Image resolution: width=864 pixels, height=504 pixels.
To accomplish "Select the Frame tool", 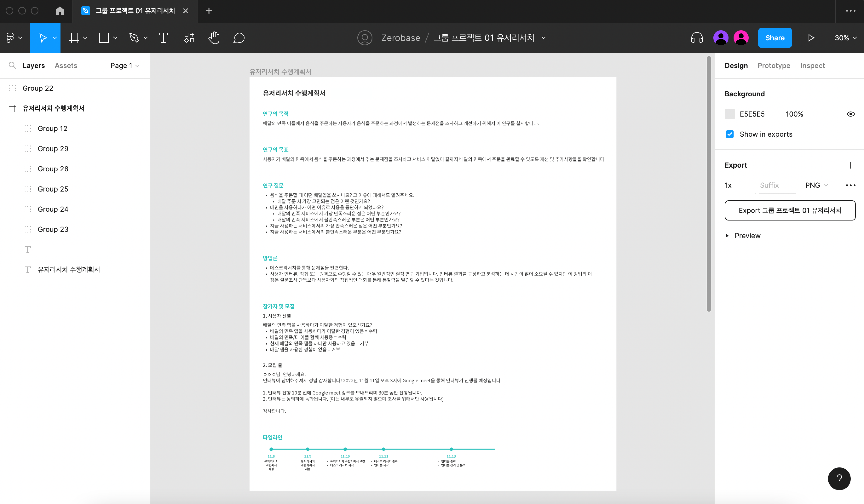I will pyautogui.click(x=74, y=38).
